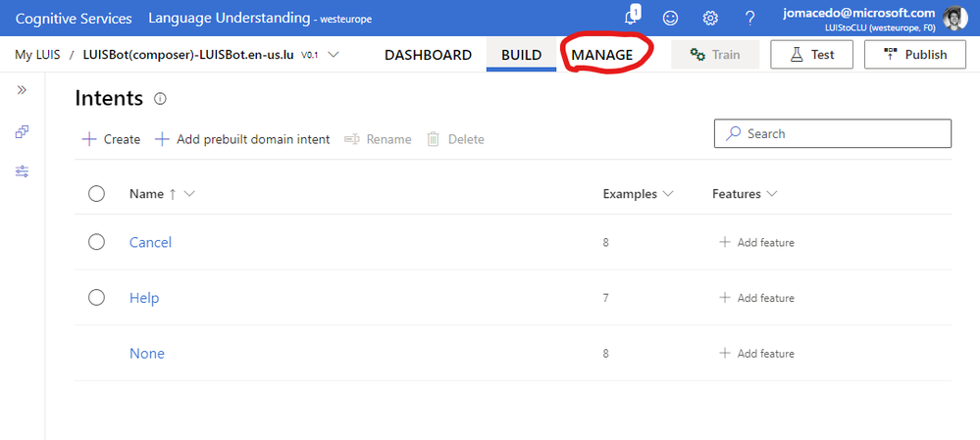This screenshot has height=440, width=980.
Task: Click the Delete toolbar button
Action: (x=455, y=139)
